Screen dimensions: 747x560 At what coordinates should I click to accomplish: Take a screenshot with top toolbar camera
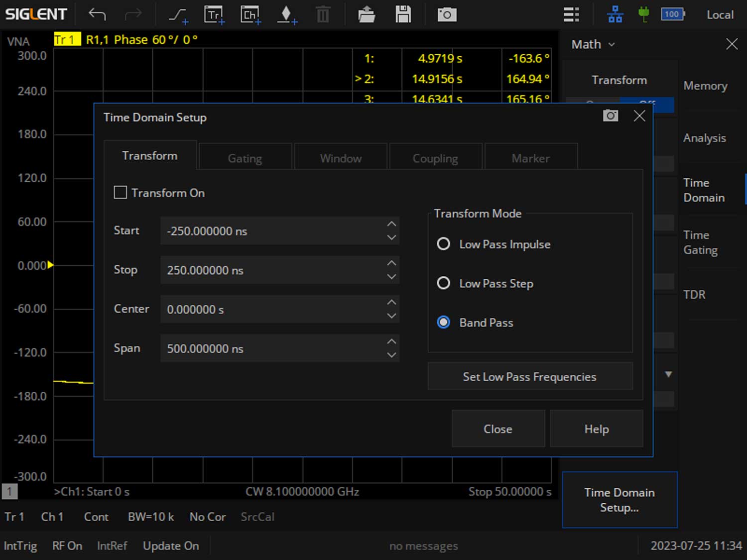point(447,15)
